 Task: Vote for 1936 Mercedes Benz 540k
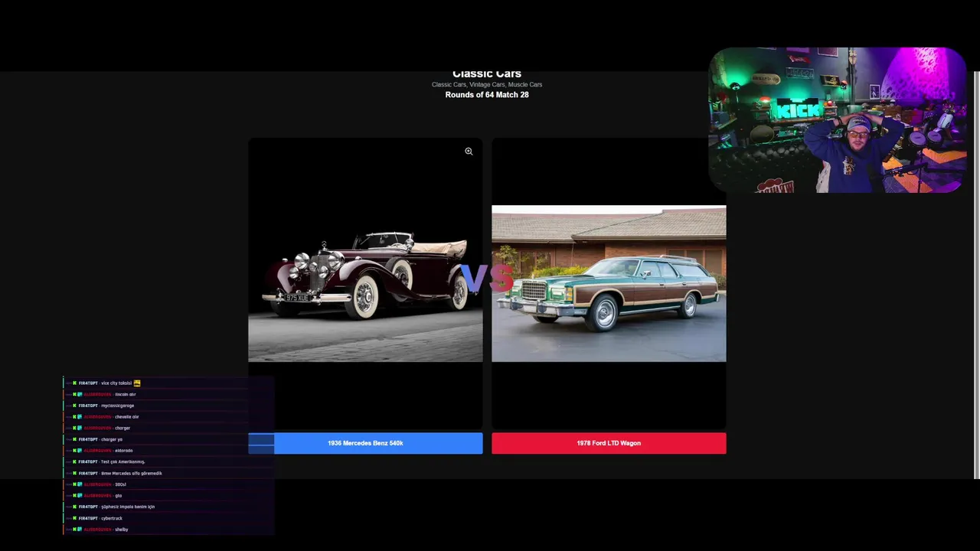[x=365, y=443]
